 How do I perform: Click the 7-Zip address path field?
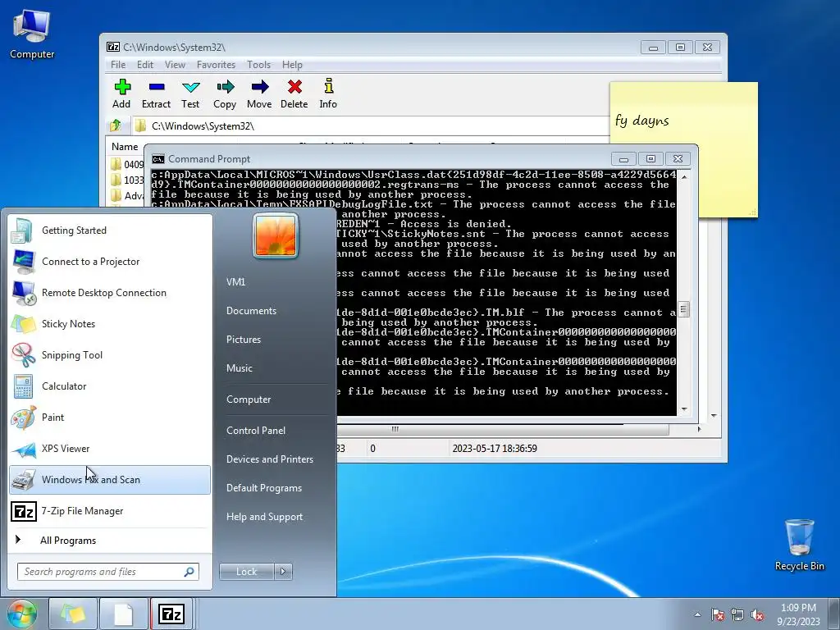point(370,126)
